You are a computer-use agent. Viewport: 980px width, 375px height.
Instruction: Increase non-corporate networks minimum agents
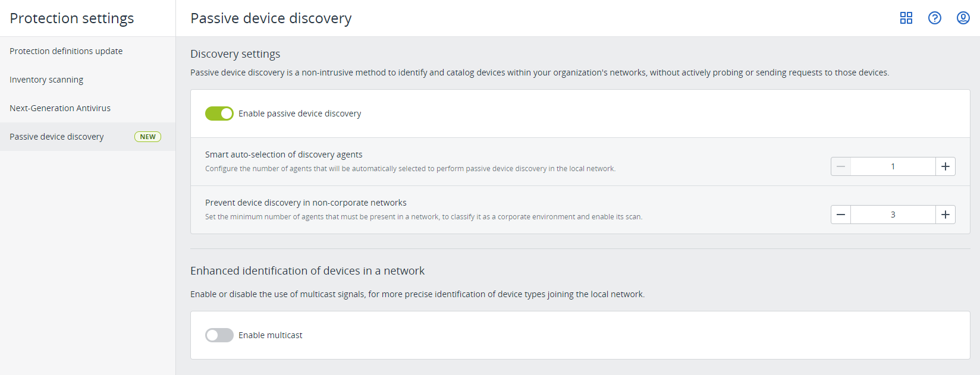(x=946, y=215)
